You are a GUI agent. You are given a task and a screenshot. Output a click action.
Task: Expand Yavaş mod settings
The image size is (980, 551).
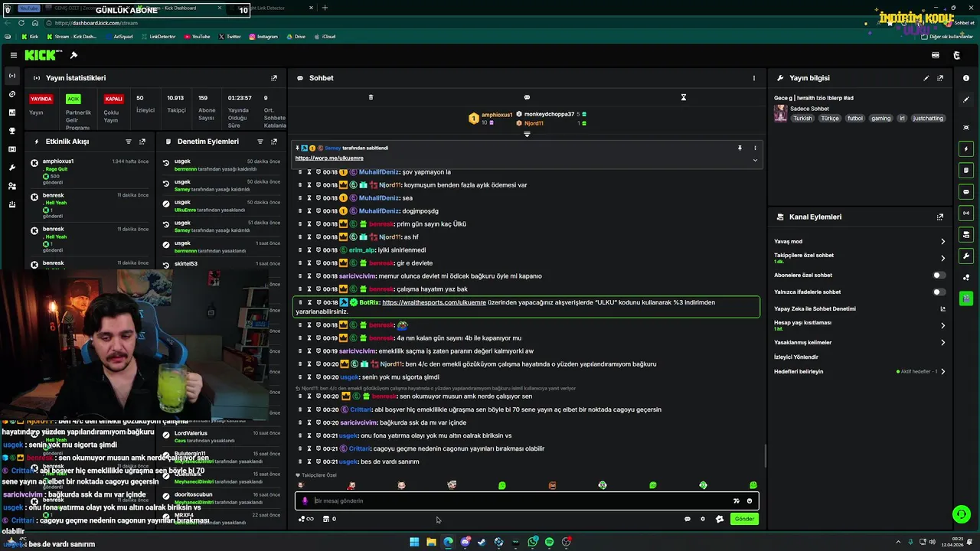click(942, 242)
